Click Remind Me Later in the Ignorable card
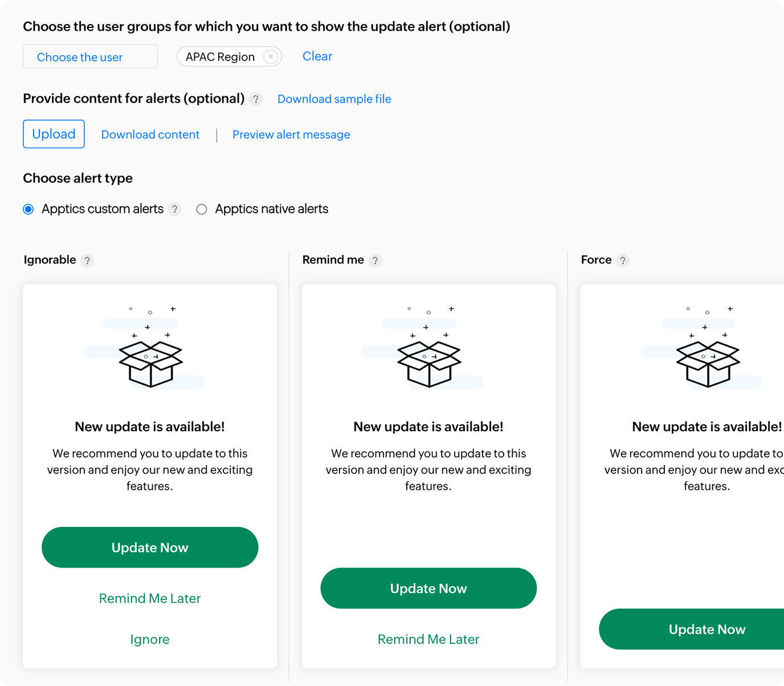Screen dimensions: 784x686 click(x=149, y=598)
